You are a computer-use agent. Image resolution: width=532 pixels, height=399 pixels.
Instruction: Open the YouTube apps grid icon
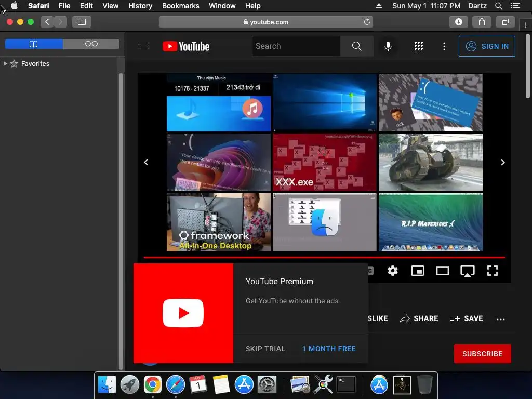pos(419,46)
